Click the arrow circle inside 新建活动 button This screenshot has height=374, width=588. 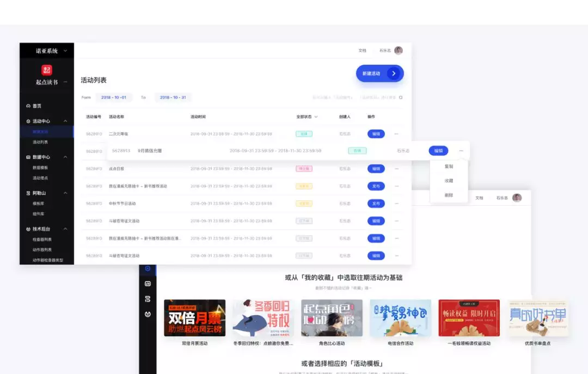coord(394,73)
